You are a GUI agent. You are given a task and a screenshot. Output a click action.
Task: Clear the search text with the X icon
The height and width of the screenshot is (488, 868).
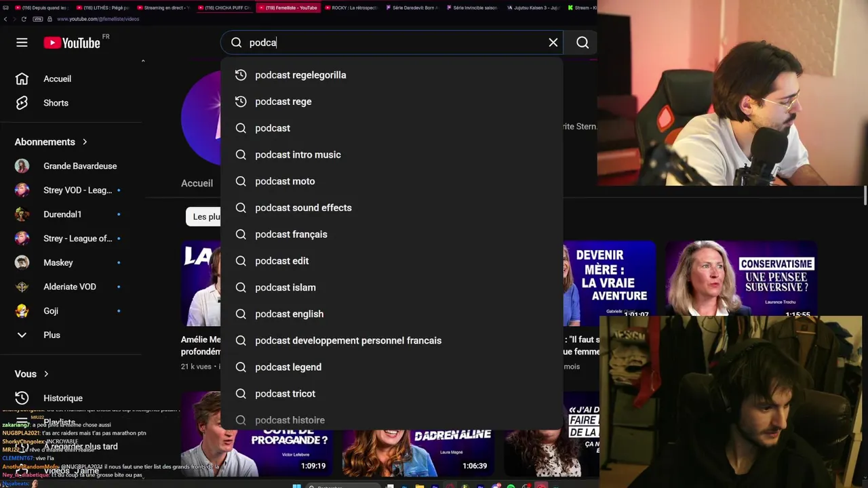click(553, 43)
